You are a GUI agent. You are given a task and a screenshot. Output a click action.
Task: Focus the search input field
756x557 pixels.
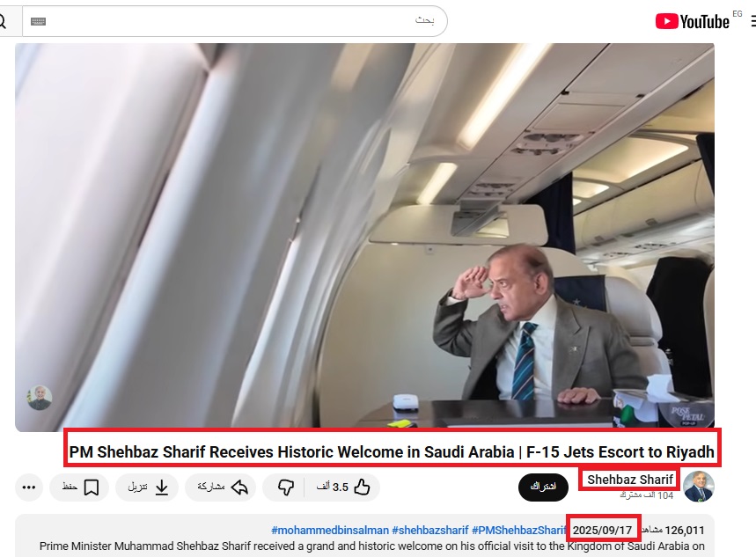coord(235,21)
